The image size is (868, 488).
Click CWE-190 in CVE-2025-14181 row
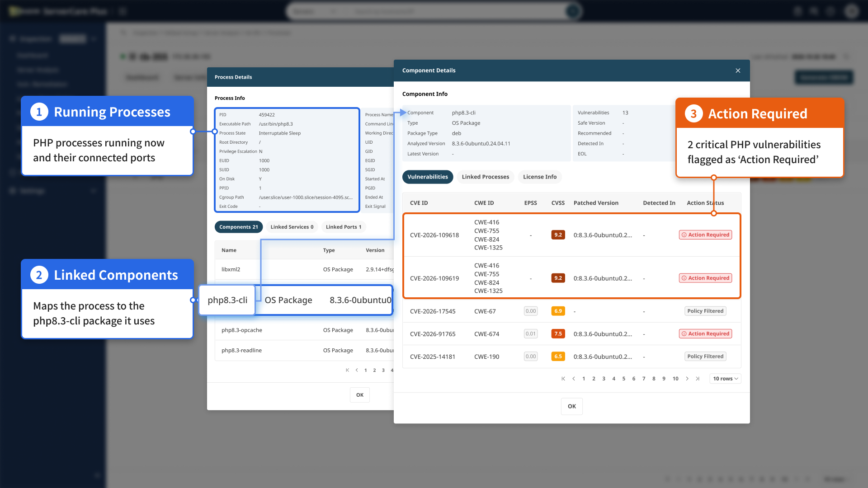486,357
